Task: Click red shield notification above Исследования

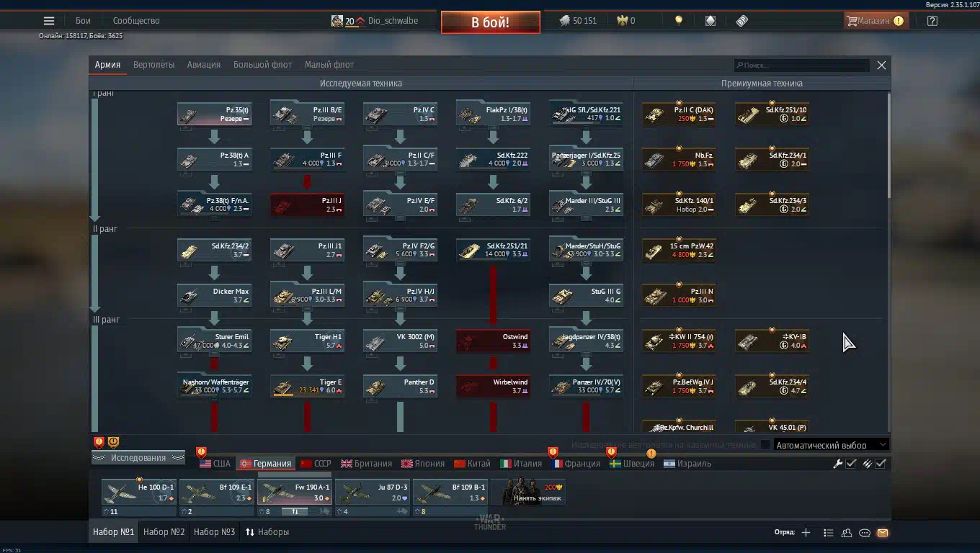Action: tap(99, 442)
